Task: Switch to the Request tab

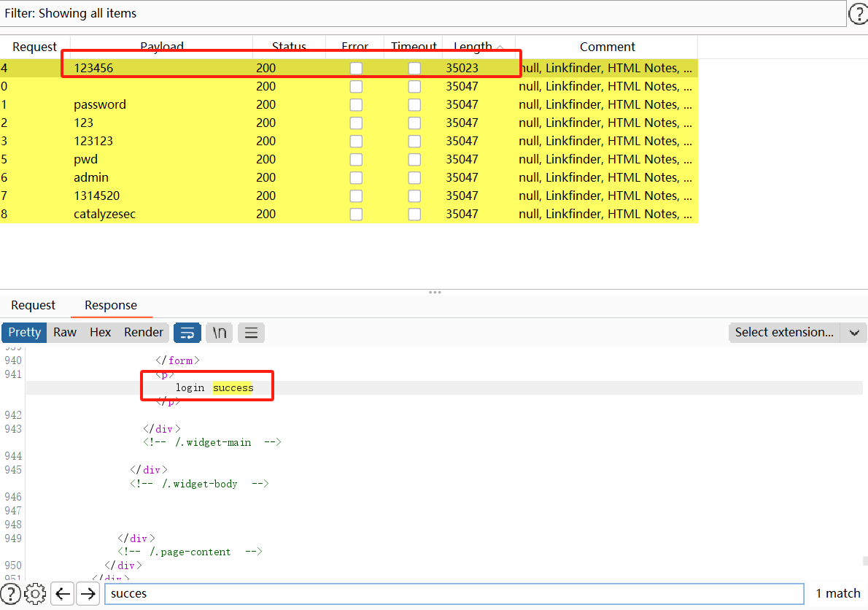Action: click(x=34, y=305)
